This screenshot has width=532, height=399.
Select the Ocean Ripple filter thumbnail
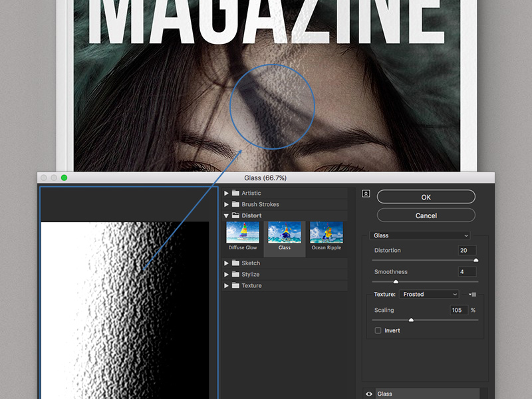pyautogui.click(x=327, y=233)
